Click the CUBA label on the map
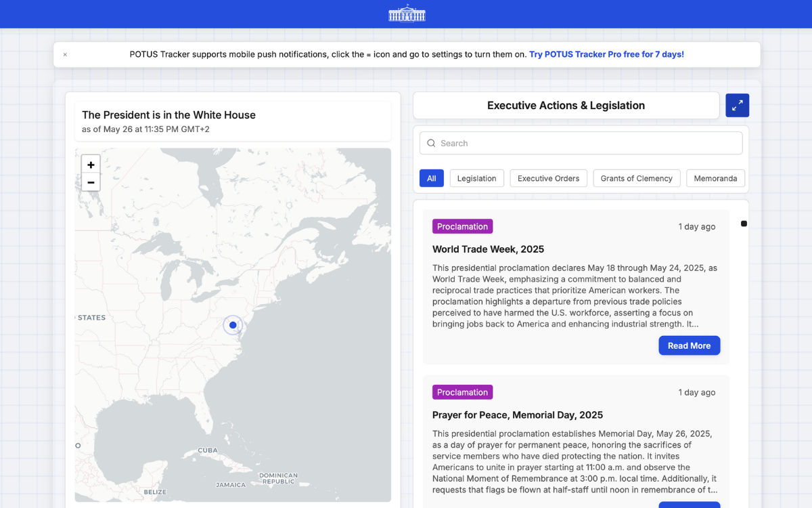Viewport: 812px width, 508px height. [x=208, y=450]
